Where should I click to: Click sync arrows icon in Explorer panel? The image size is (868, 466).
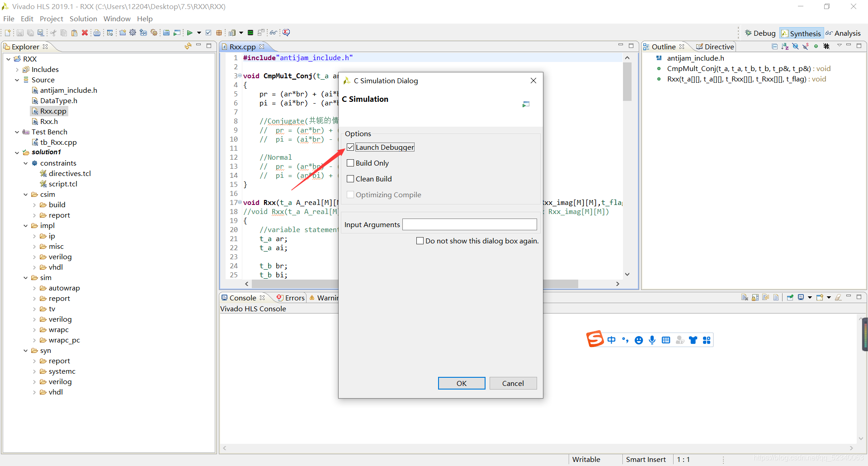(188, 46)
